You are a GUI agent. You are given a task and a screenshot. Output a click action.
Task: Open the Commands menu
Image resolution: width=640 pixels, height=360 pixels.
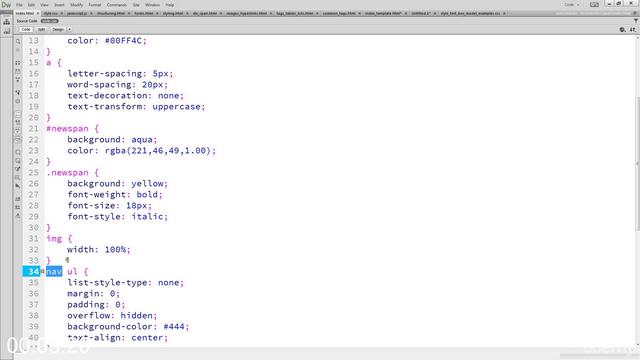pos(117,5)
